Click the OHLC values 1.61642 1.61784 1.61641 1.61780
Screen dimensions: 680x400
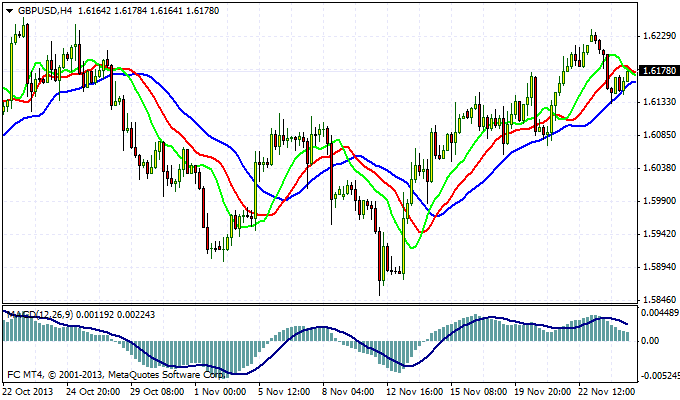[148, 11]
